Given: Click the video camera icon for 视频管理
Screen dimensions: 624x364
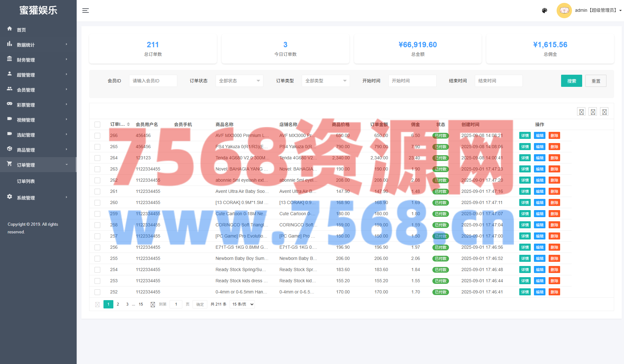Looking at the screenshot, I should click(10, 119).
